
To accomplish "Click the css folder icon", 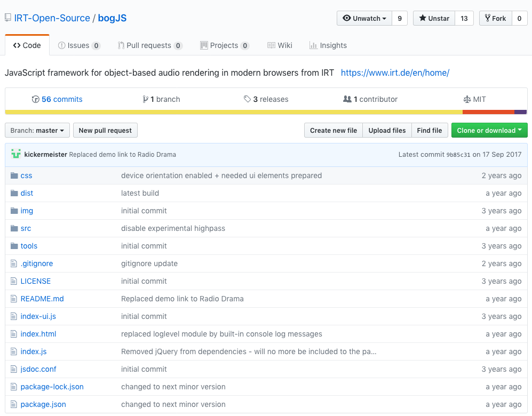I will coord(14,175).
